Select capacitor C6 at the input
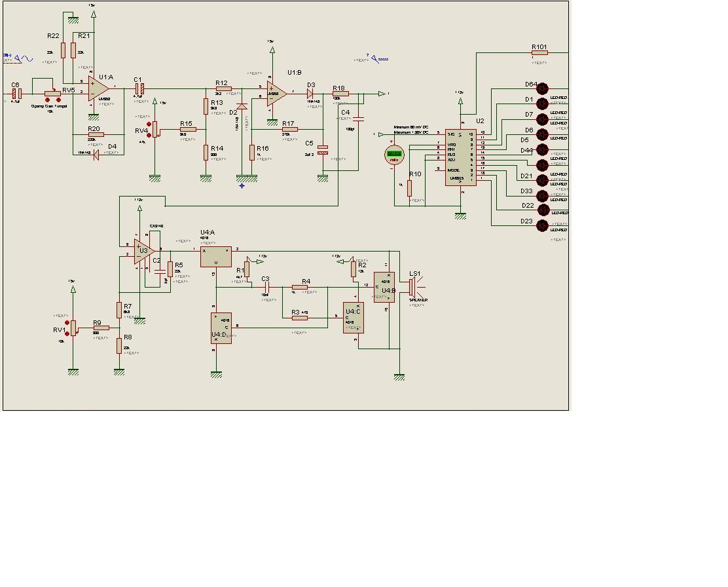 [17, 94]
